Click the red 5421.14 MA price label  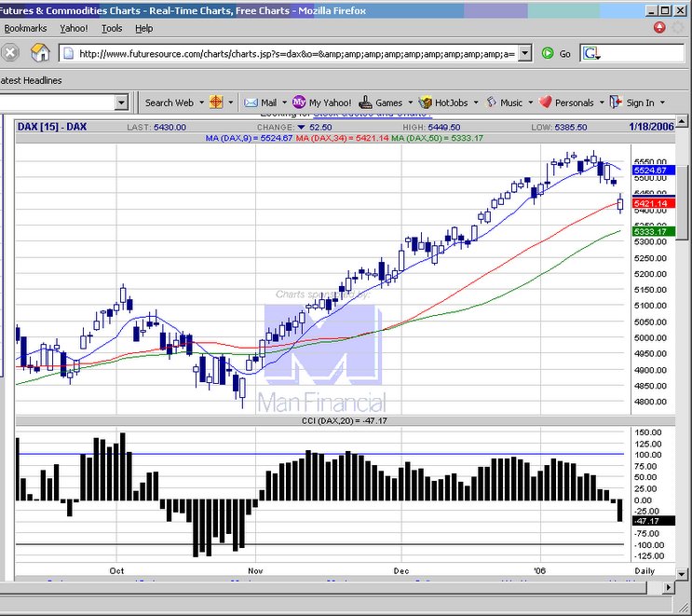[654, 203]
